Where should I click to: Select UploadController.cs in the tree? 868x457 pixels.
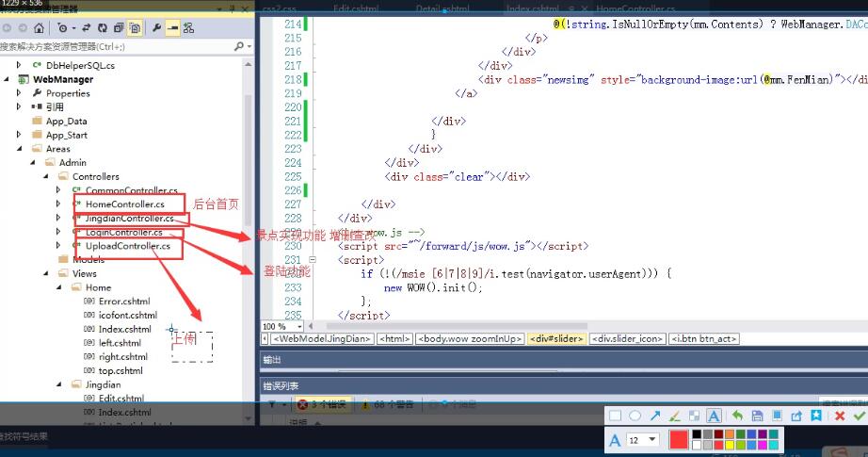pos(128,246)
